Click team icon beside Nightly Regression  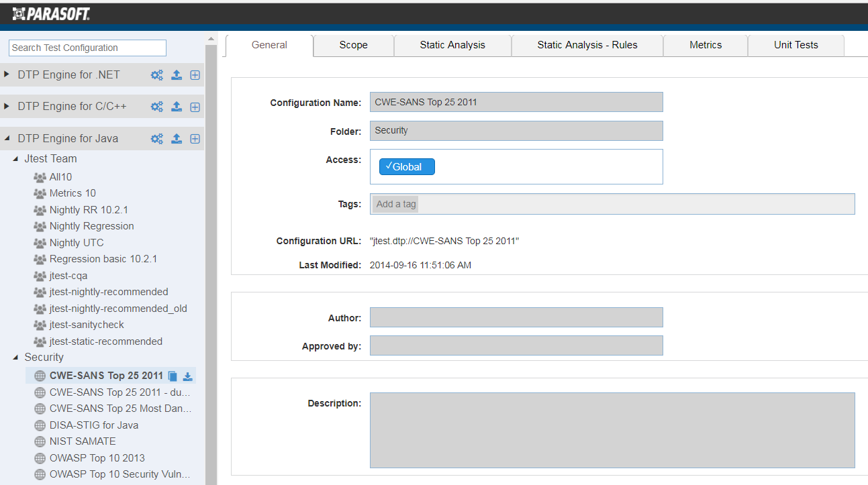coord(40,226)
